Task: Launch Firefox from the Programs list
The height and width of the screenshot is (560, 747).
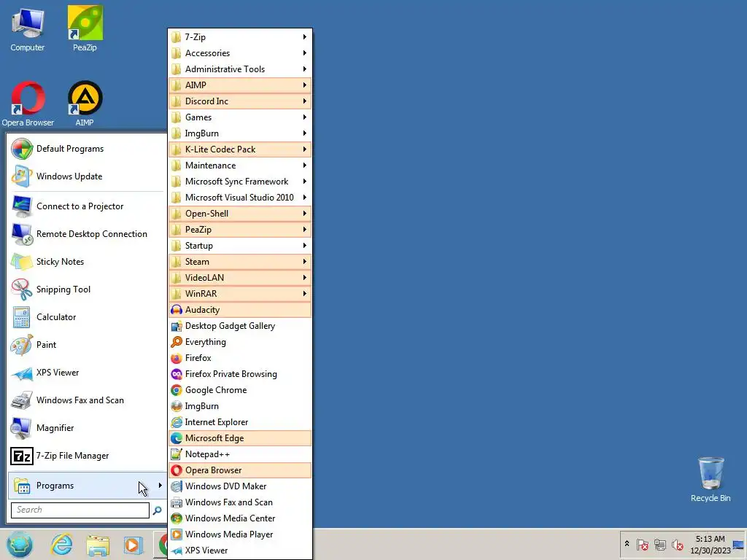Action: tap(240, 358)
